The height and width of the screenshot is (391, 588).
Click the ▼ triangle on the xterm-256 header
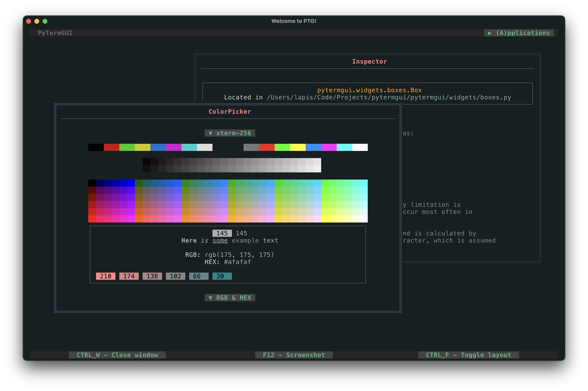[x=210, y=133]
